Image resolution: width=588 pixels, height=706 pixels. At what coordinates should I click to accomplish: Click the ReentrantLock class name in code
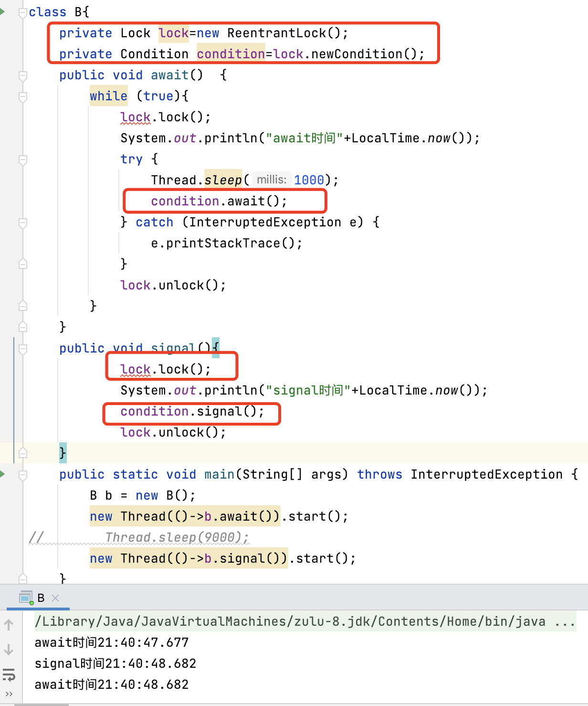276,33
